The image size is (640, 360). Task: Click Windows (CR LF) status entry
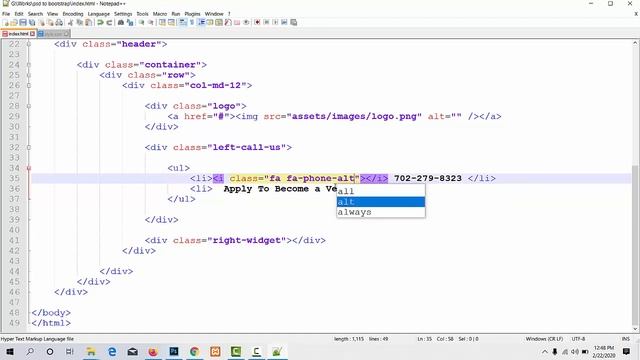tap(544, 339)
